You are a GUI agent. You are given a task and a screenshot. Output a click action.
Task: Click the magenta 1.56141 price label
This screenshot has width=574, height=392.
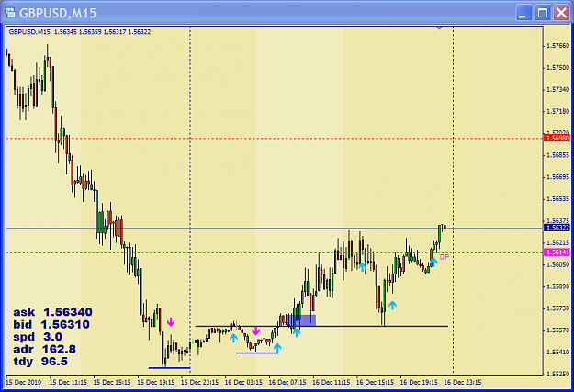tap(557, 252)
